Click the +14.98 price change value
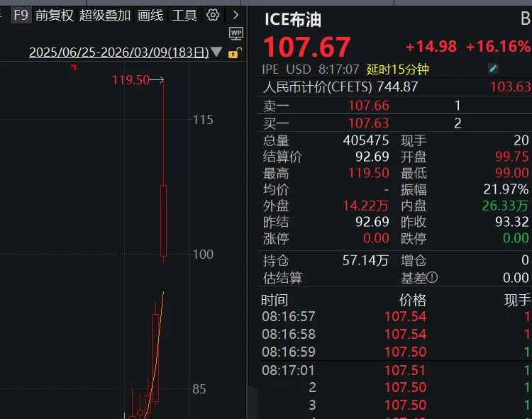Viewport: 532px width, 419px height. (x=431, y=47)
